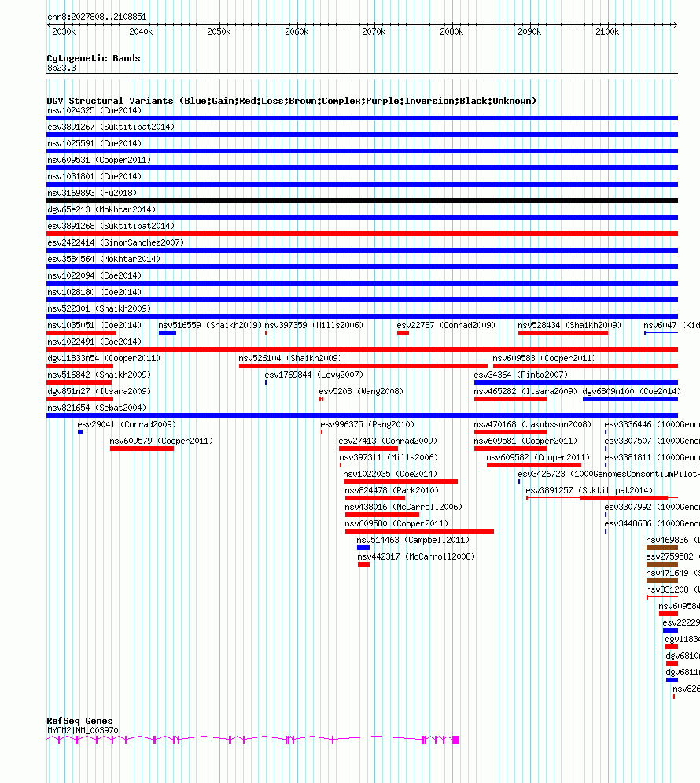This screenshot has height=783, width=700.
Task: Click dgv11833n54 (Cooper2011) label
Action: tap(104, 359)
